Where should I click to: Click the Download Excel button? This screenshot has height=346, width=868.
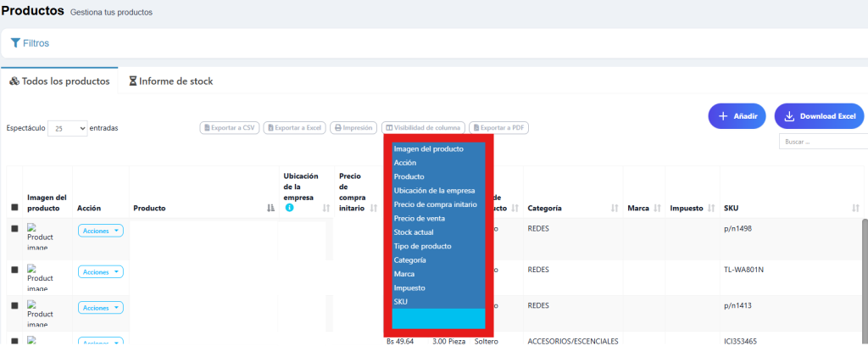(x=819, y=116)
